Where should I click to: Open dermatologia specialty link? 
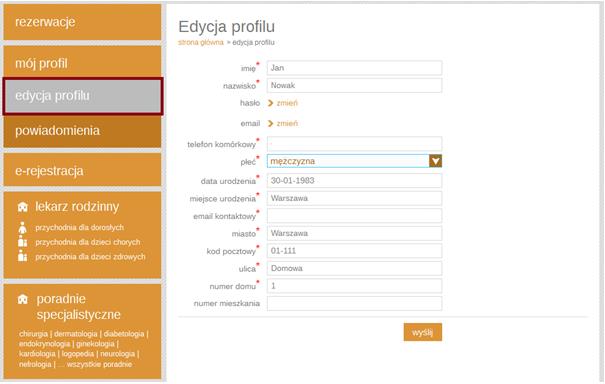tap(76, 334)
